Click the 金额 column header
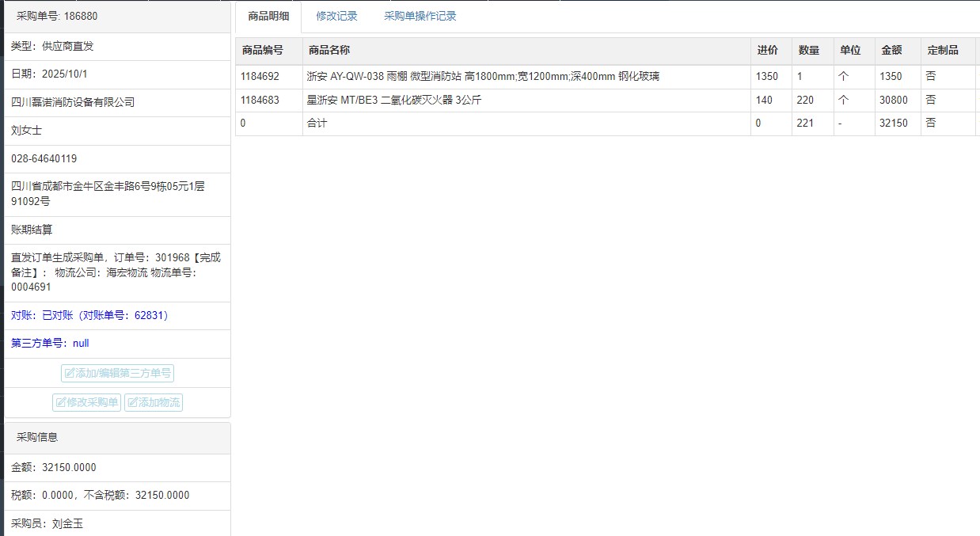Screen dimensions: 980x536 point(891,50)
